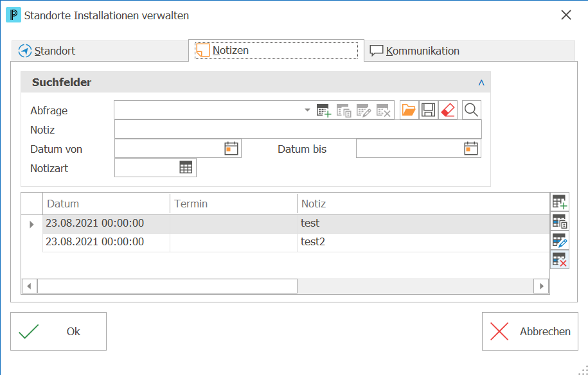The height and width of the screenshot is (375, 588).
Task: Add a new query in Abfrage toolbar
Action: click(x=324, y=110)
